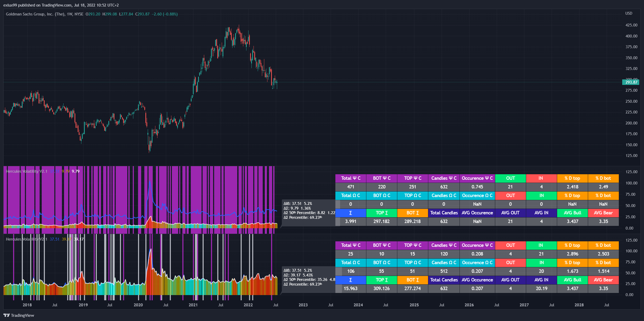Screen dimensions: 644x321
Task: Click the table cell showing 309.126
Action: [382, 289]
